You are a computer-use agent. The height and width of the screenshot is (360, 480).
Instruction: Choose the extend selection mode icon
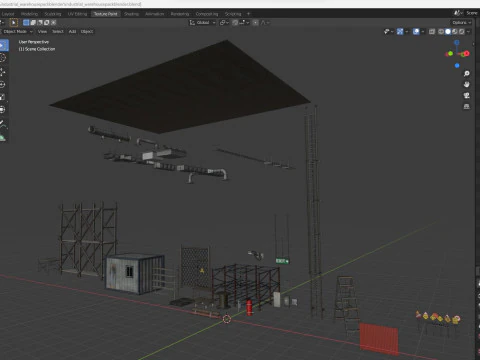pos(33,23)
